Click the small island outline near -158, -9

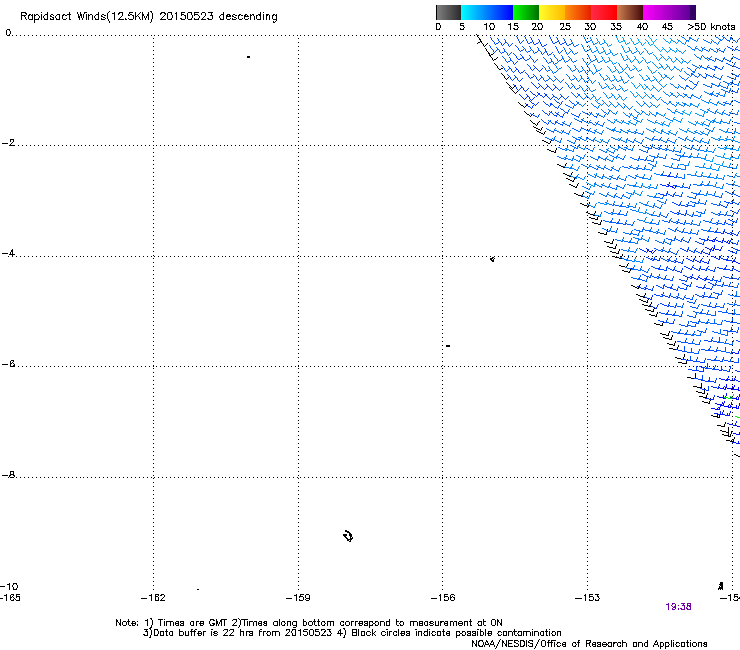click(348, 536)
